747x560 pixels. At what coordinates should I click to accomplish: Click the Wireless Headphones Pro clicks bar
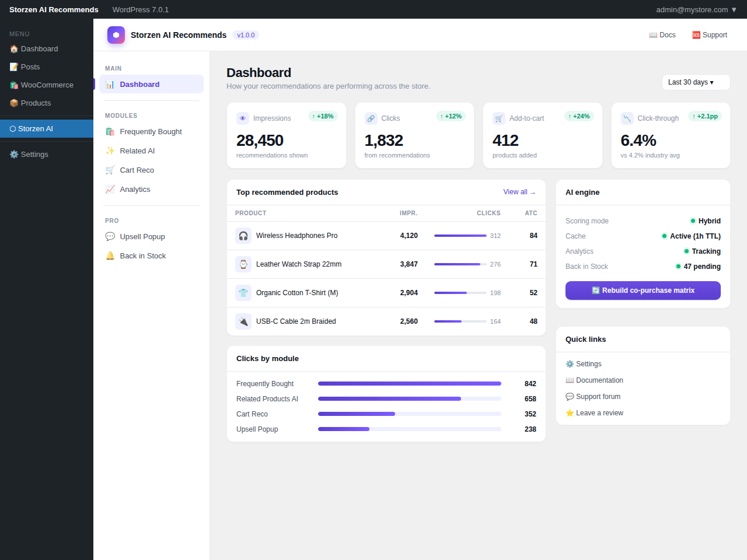tap(460, 236)
